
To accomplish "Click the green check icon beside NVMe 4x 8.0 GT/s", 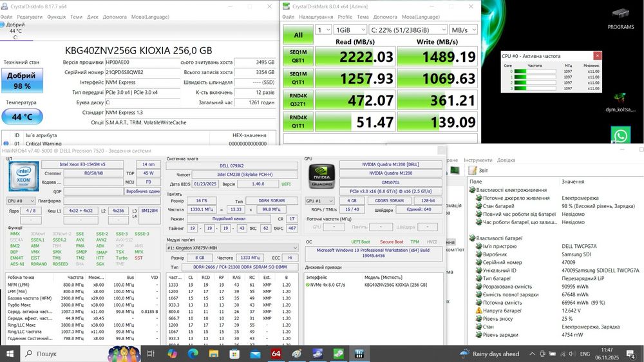I will [x=307, y=285].
